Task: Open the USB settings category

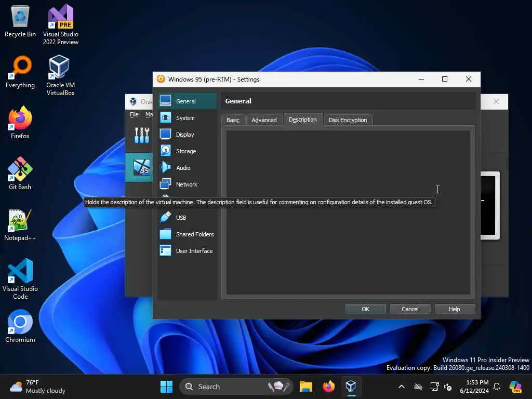Action: pos(187,218)
